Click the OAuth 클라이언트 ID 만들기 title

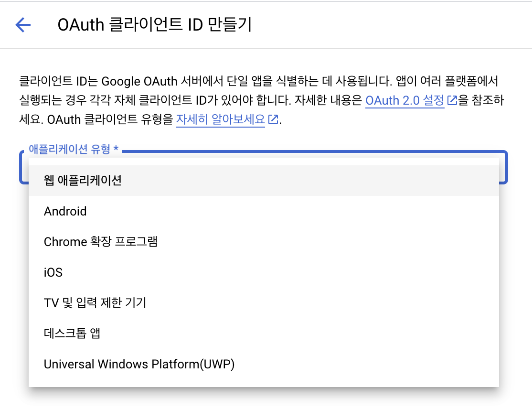(154, 25)
